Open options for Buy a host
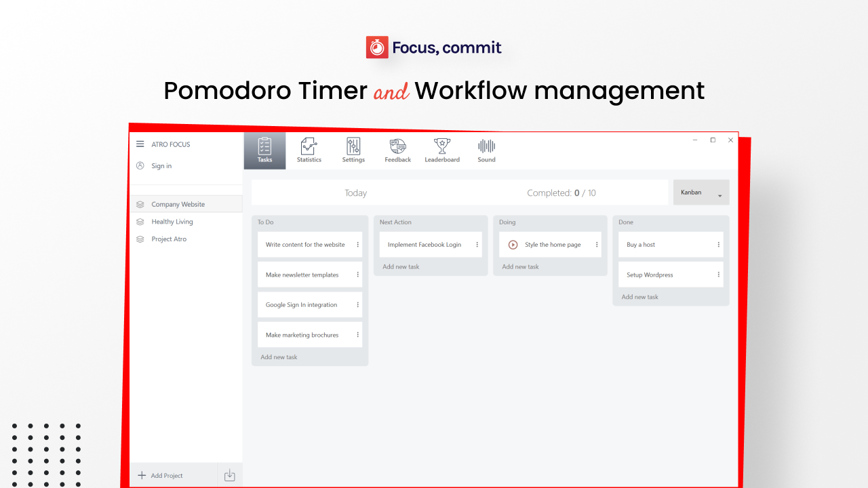This screenshot has height=488, width=868. [719, 245]
